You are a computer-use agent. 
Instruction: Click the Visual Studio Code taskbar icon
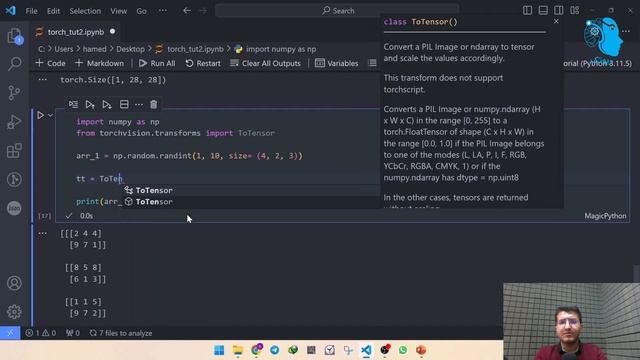[366, 350]
